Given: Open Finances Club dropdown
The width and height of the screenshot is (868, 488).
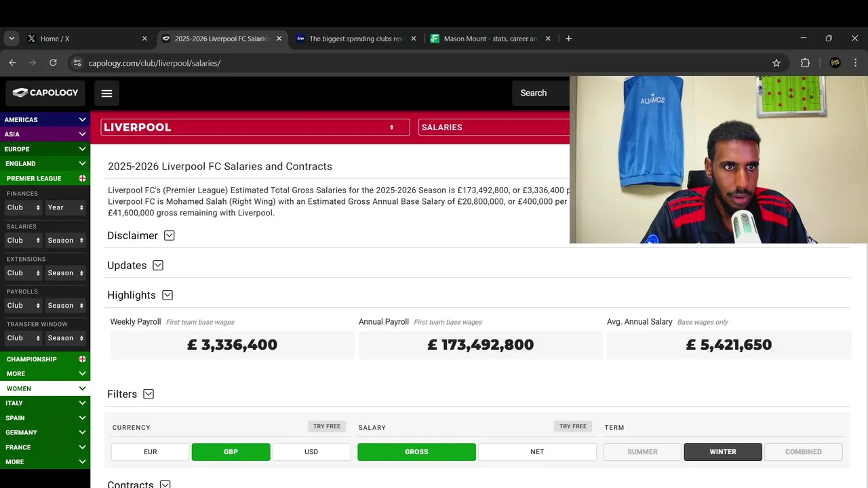Looking at the screenshot, I should (24, 207).
